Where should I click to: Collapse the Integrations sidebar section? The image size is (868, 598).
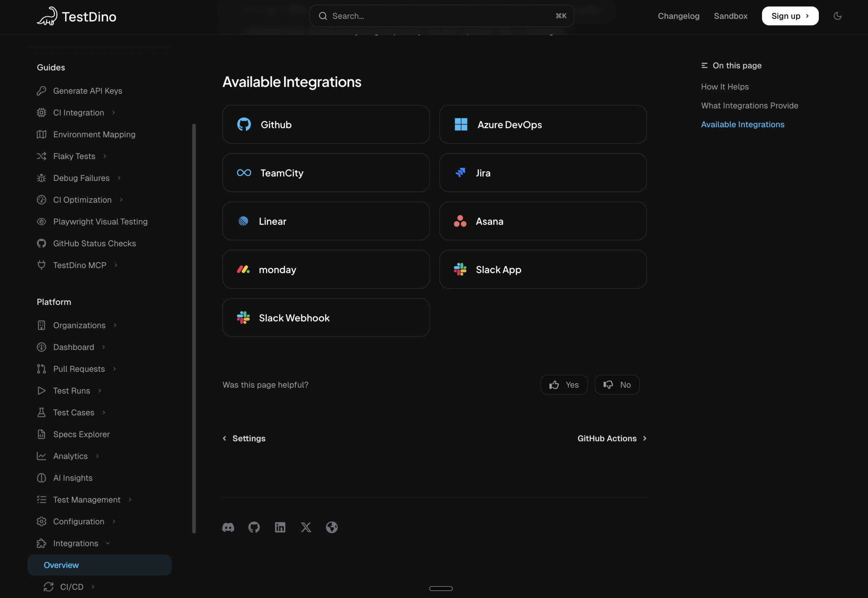tap(108, 543)
